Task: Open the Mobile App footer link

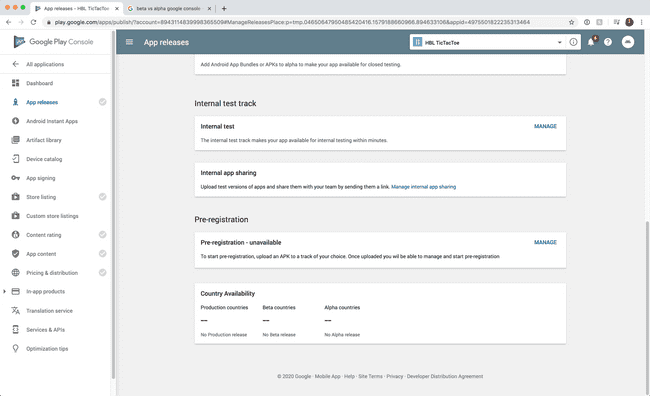Action: tap(327, 377)
